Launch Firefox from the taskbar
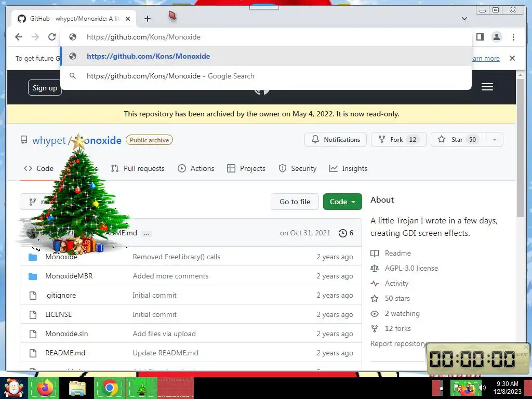Image resolution: width=532 pixels, height=399 pixels. point(45,388)
